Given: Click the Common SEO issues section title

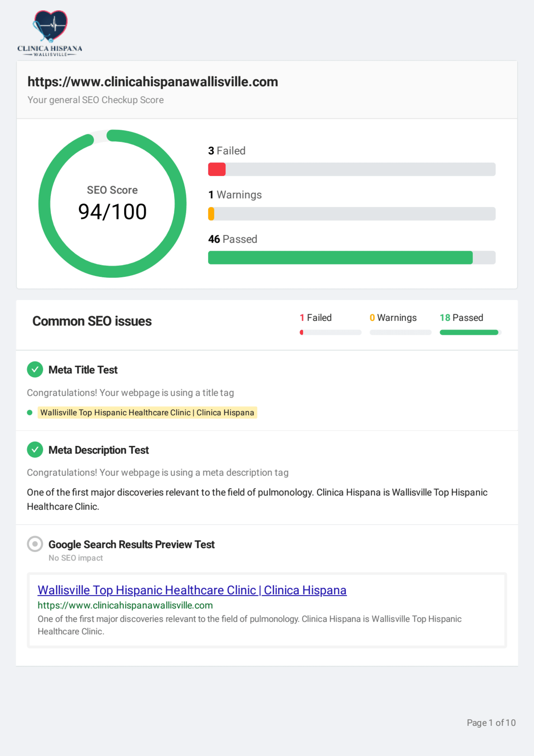Looking at the screenshot, I should (x=92, y=321).
